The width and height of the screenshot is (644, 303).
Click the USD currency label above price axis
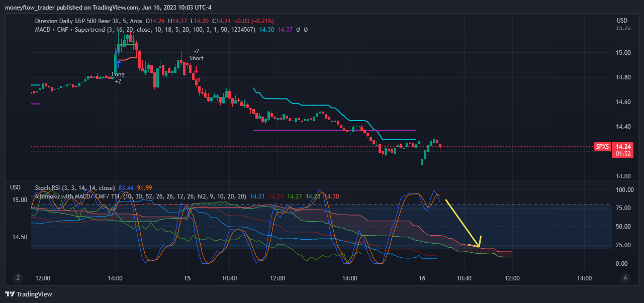tap(622, 20)
